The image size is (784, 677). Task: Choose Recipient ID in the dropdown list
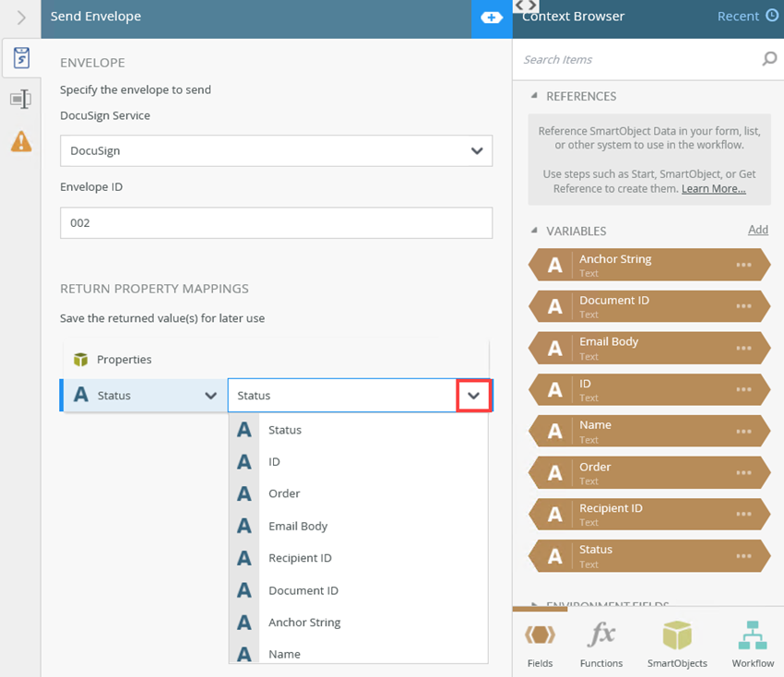coord(300,558)
